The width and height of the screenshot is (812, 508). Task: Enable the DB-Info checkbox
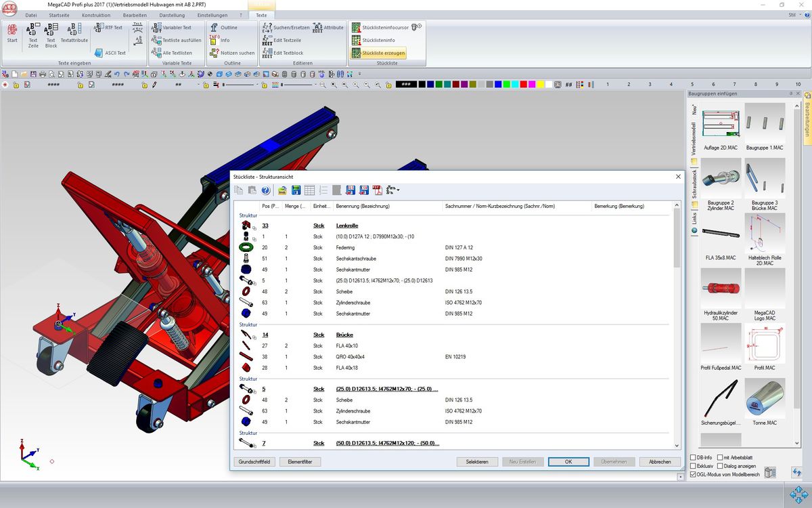pyautogui.click(x=693, y=458)
